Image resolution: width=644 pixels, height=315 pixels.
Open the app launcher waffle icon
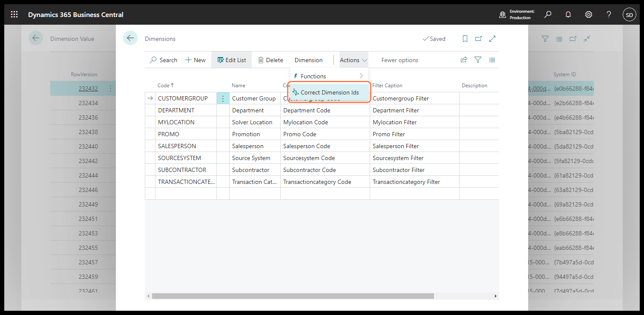(14, 14)
